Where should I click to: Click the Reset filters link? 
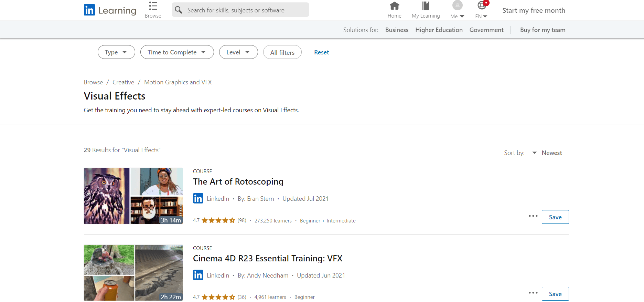pos(321,52)
